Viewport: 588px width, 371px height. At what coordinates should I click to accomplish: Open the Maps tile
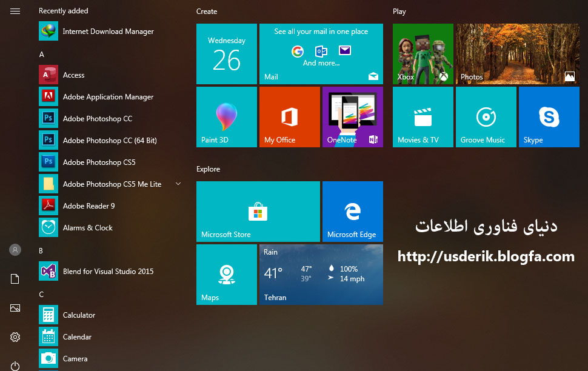tap(227, 274)
